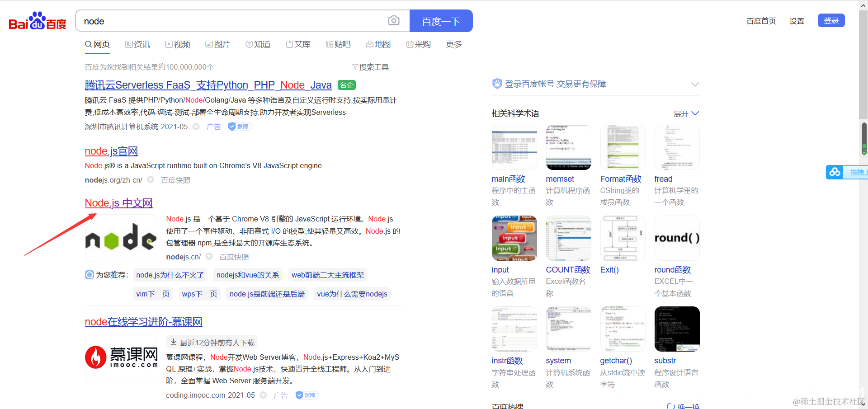
Task: Click the 登录 button
Action: point(831,20)
